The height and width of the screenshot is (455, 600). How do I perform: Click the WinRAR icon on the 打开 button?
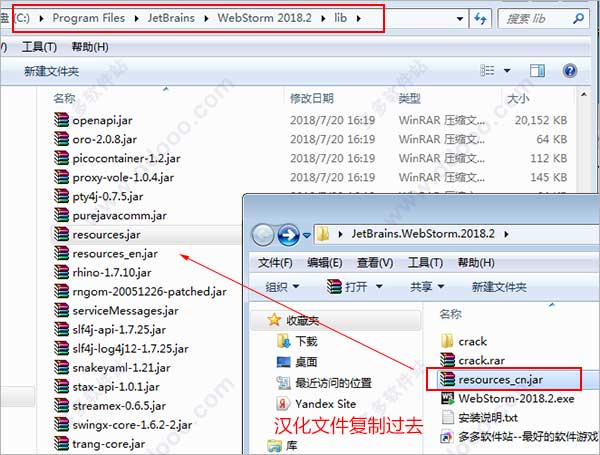click(x=334, y=286)
